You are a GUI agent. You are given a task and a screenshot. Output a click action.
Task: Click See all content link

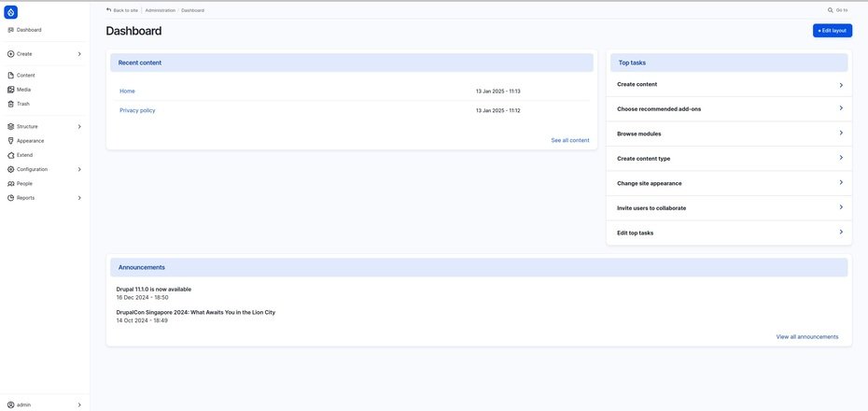coord(569,140)
